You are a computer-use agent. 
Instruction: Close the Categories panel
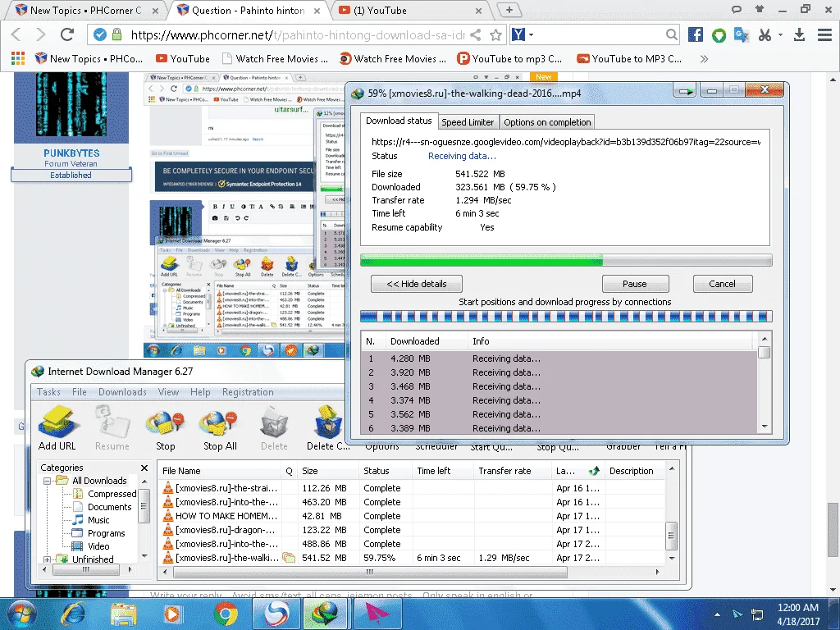[x=144, y=468]
